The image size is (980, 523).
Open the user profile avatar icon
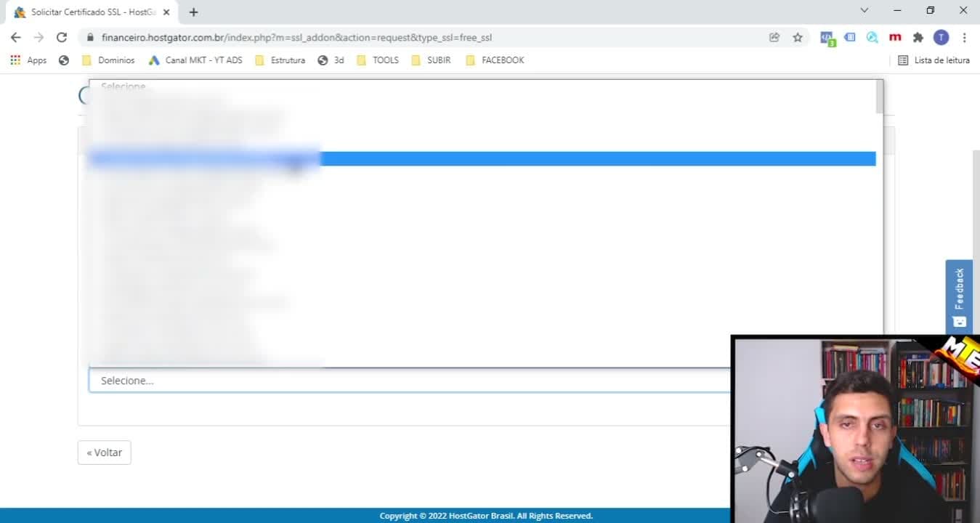coord(941,37)
